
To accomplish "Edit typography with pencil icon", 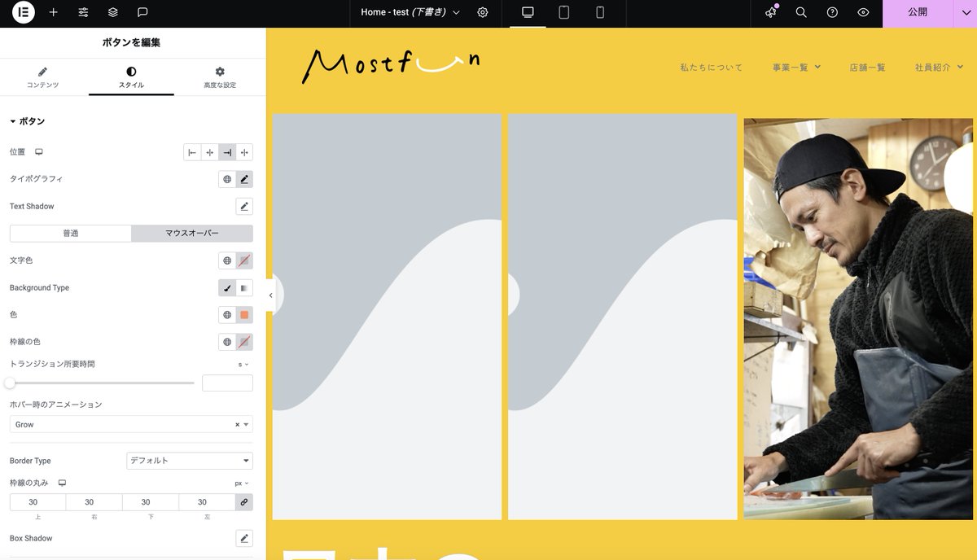I will coord(244,179).
